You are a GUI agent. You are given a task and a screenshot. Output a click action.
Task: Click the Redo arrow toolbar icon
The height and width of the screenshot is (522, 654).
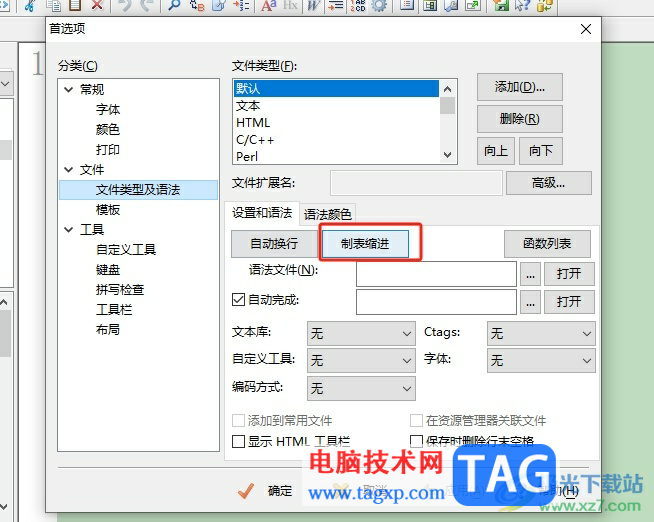click(146, 5)
